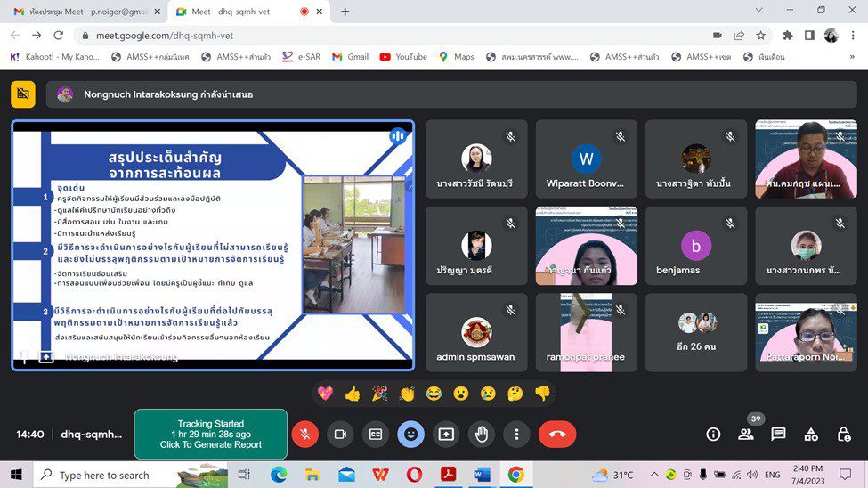Image resolution: width=868 pixels, height=488 pixels.
Task: Leave the call with red hang-up button
Action: point(557,435)
